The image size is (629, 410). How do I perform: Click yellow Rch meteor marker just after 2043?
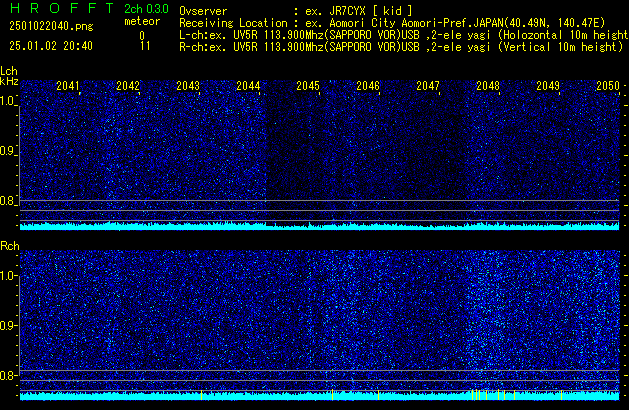point(201,395)
